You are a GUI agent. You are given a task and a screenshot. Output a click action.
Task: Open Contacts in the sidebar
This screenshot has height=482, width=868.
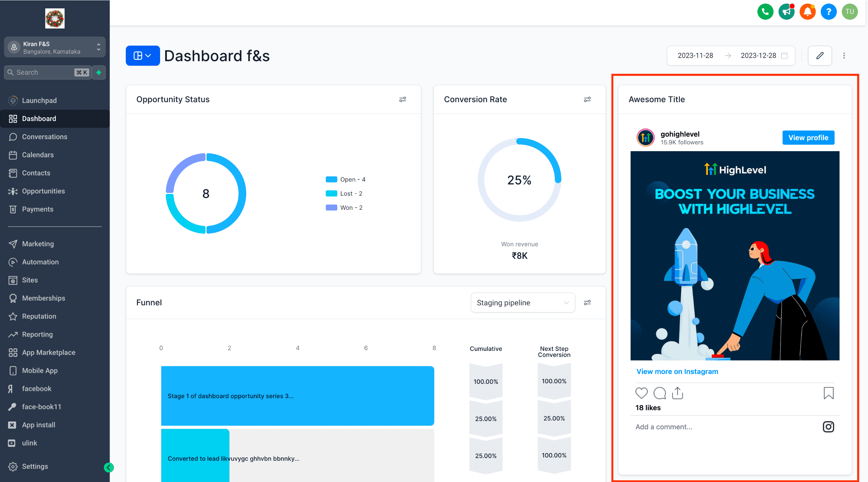click(55, 173)
